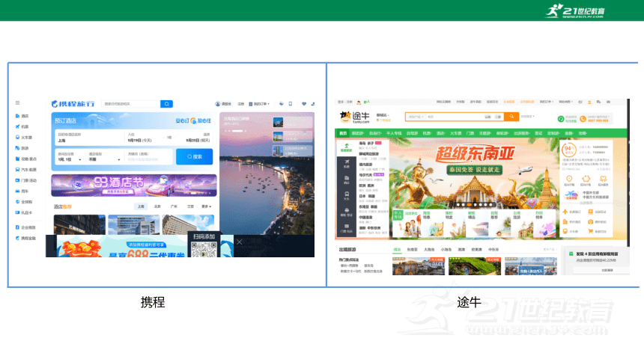Click Ctrip destination field showing 上海
This screenshot has width=644, height=362.
pos(90,138)
